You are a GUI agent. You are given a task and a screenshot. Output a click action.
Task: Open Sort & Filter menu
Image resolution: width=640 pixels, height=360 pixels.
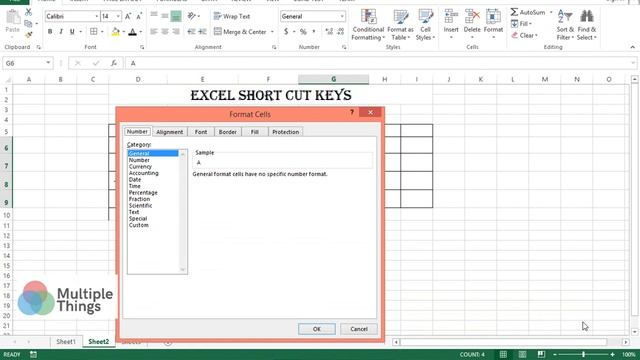click(565, 24)
